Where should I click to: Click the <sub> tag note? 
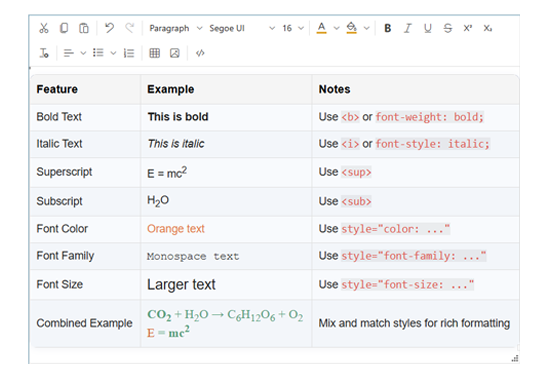click(x=356, y=201)
